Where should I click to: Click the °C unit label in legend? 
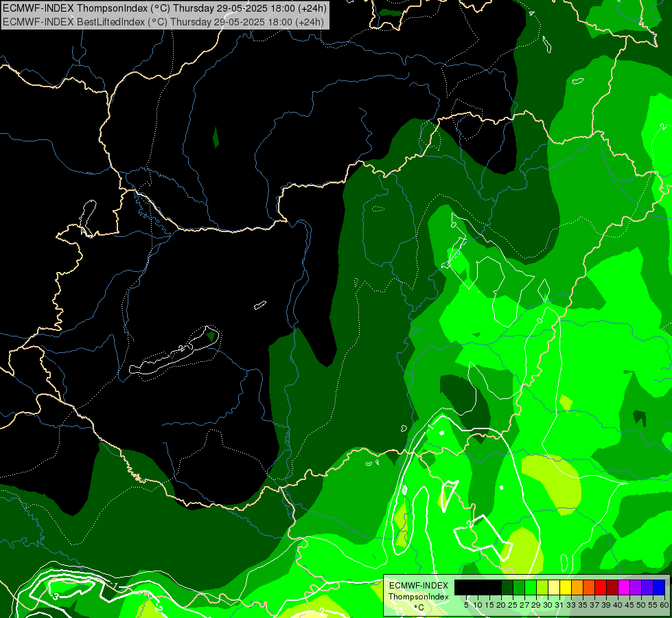coord(419,607)
